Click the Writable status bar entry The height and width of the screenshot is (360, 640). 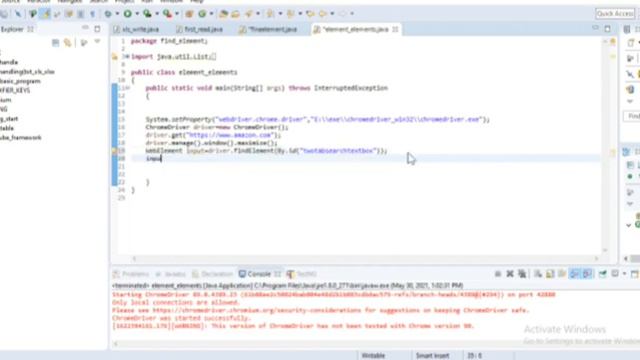(373, 356)
